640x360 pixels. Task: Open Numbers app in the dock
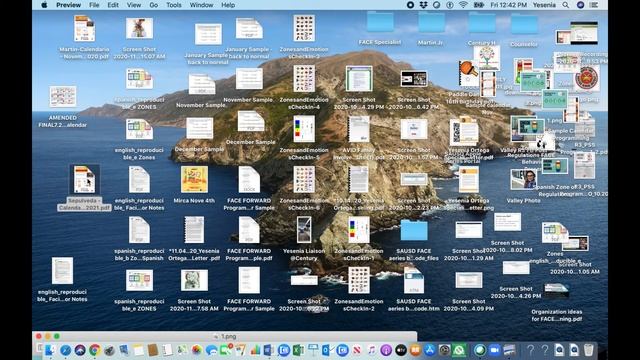[255, 350]
